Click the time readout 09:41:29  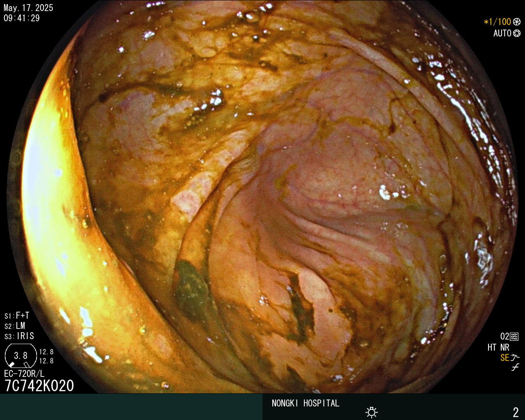coord(22,18)
